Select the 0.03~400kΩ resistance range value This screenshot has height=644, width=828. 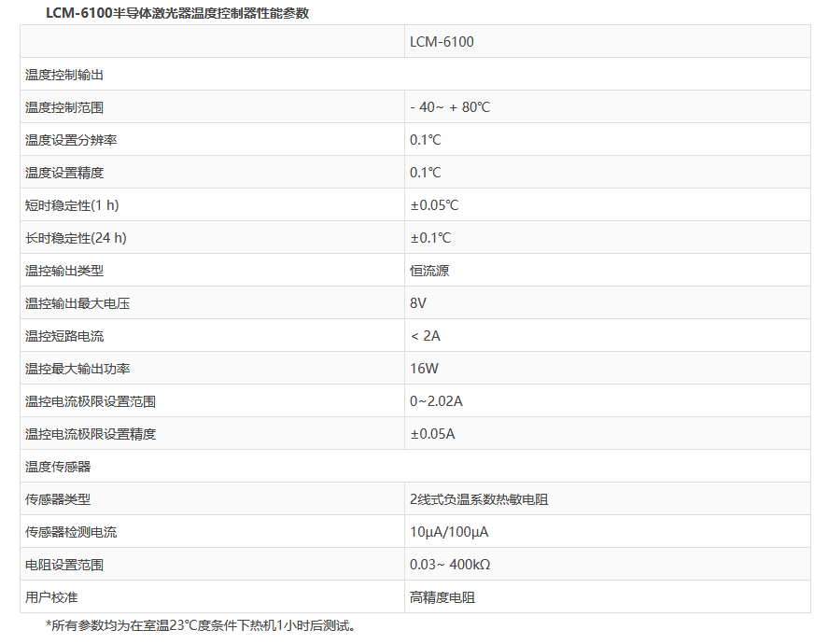pyautogui.click(x=450, y=565)
